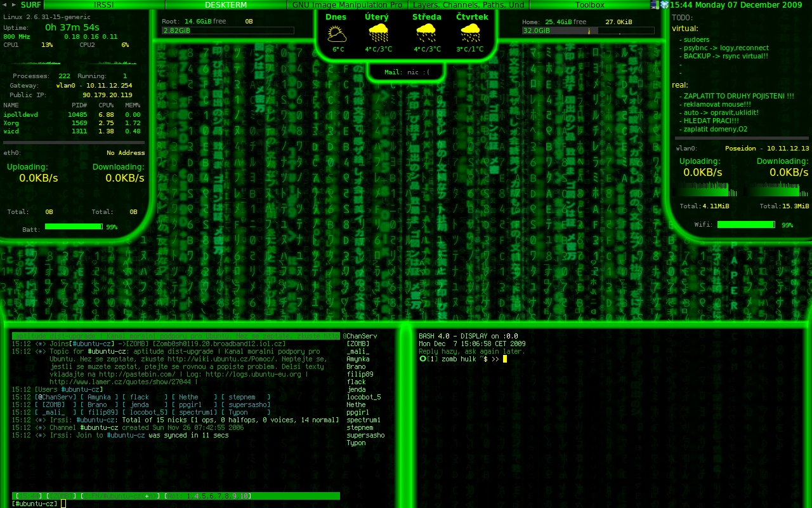Click the Root disk usage bar
This screenshot has width=812, height=508.
[x=228, y=30]
